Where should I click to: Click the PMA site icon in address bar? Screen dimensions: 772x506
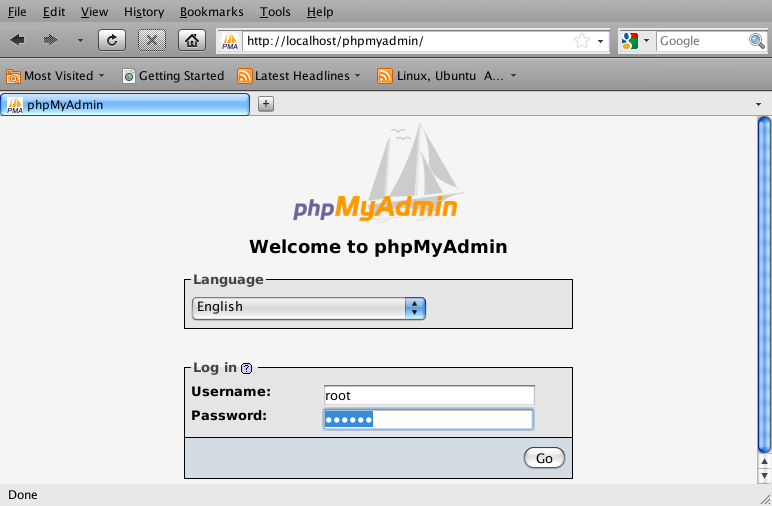(230, 41)
